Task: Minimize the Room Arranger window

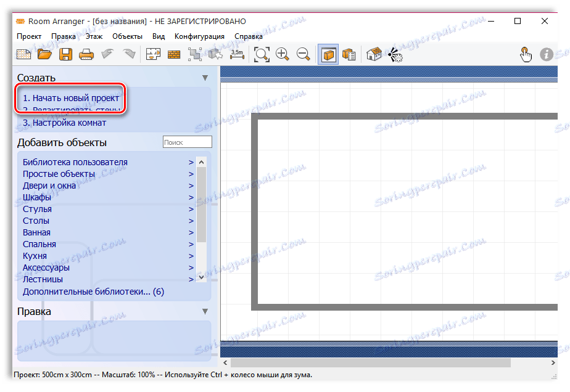Action: (x=491, y=21)
